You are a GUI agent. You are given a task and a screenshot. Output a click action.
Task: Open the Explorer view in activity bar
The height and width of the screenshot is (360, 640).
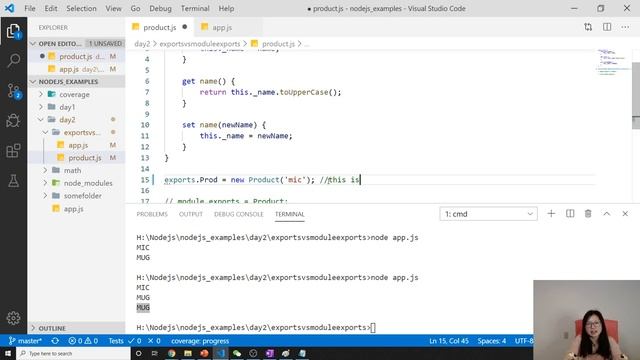click(x=13, y=31)
